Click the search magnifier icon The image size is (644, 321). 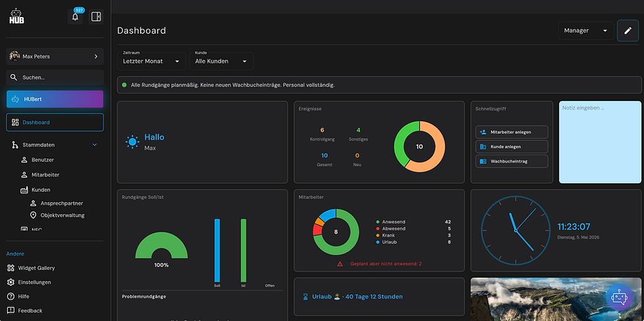coord(14,77)
